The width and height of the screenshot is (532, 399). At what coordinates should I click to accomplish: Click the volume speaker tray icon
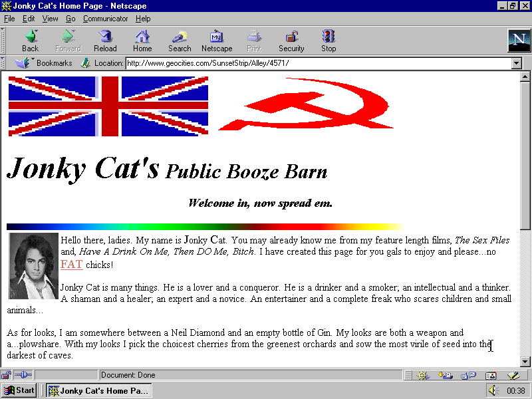[493, 390]
